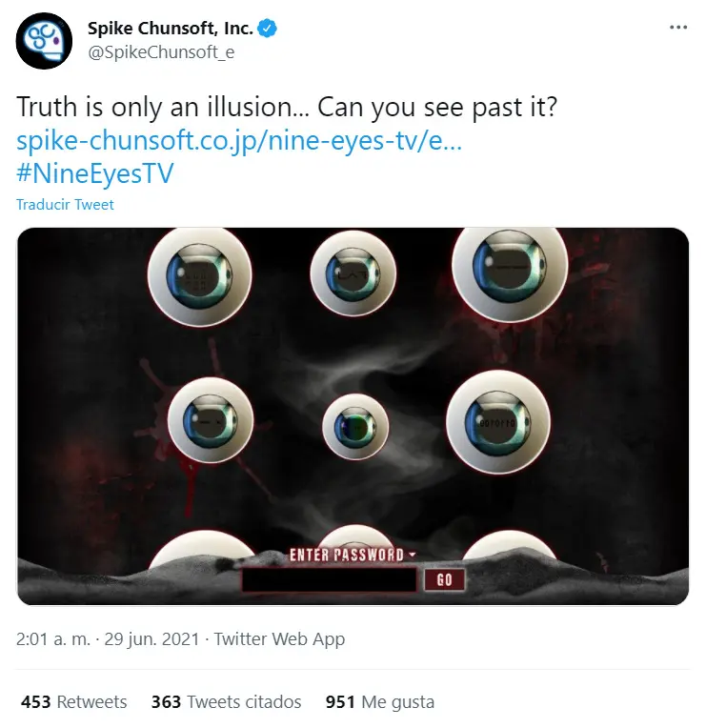Open the @SpikeChunsoft_e handle
The height and width of the screenshot is (728, 706).
161,52
